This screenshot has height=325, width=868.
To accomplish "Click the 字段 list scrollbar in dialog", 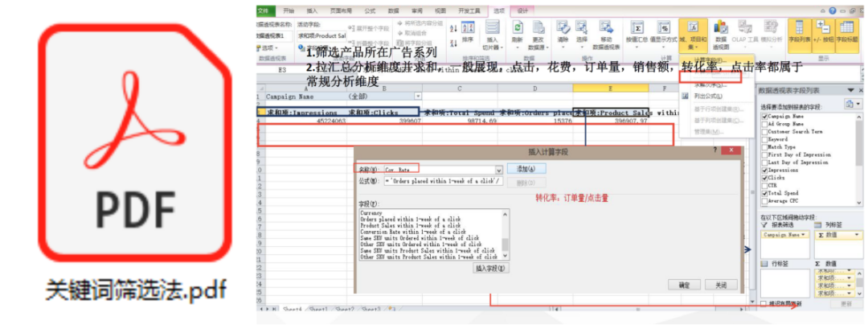I will click(x=505, y=234).
